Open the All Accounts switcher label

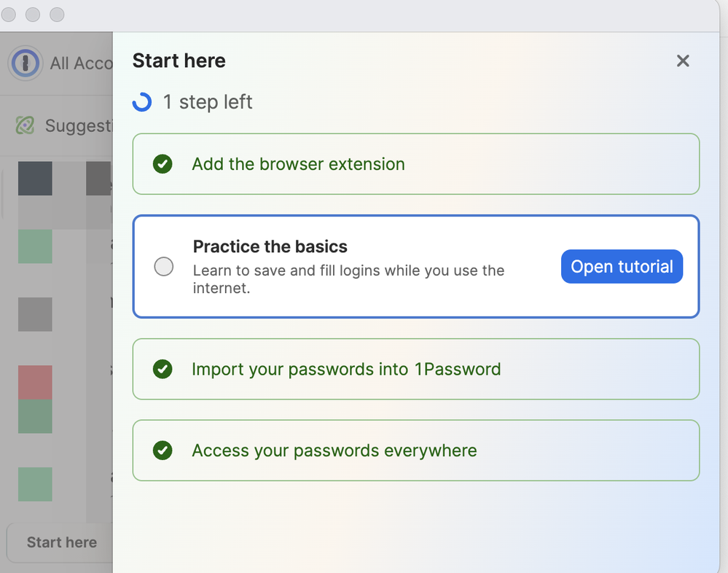[81, 63]
